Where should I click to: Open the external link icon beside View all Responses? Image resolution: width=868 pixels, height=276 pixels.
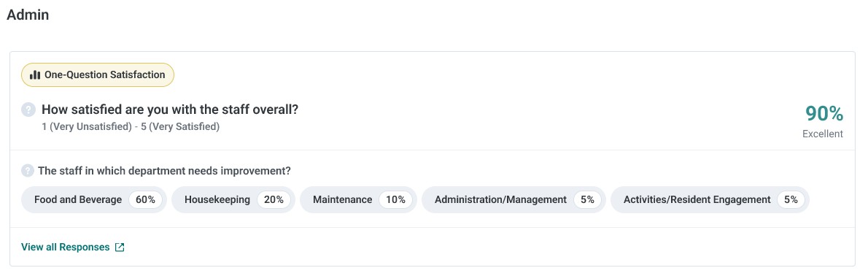click(120, 248)
